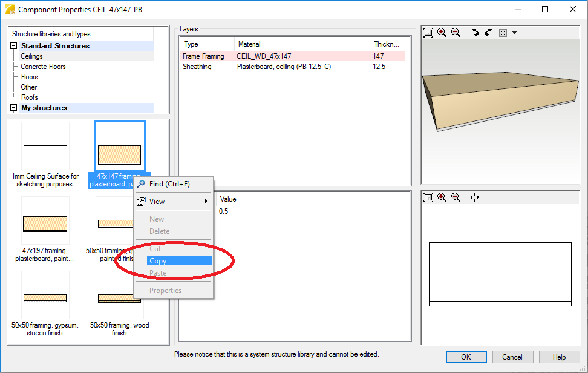Click the application icon in title bar

click(10, 9)
